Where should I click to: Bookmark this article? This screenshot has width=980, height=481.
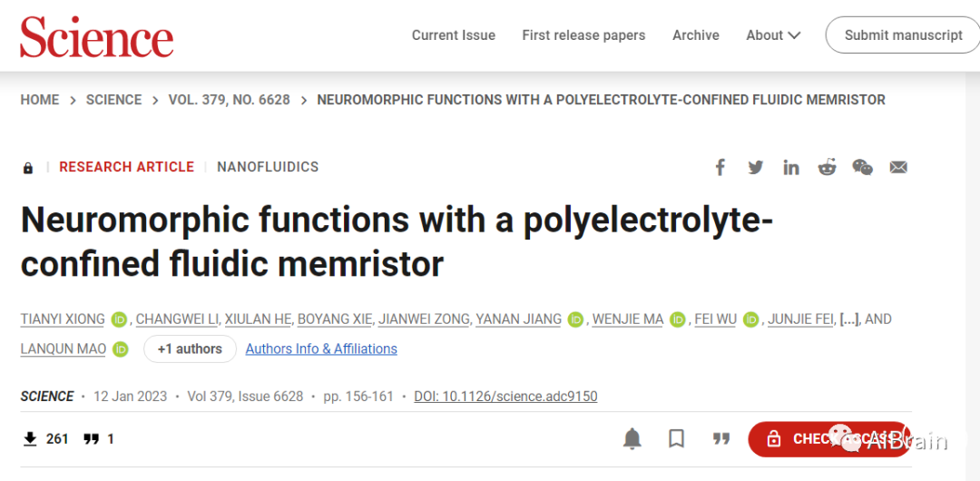coord(676,439)
